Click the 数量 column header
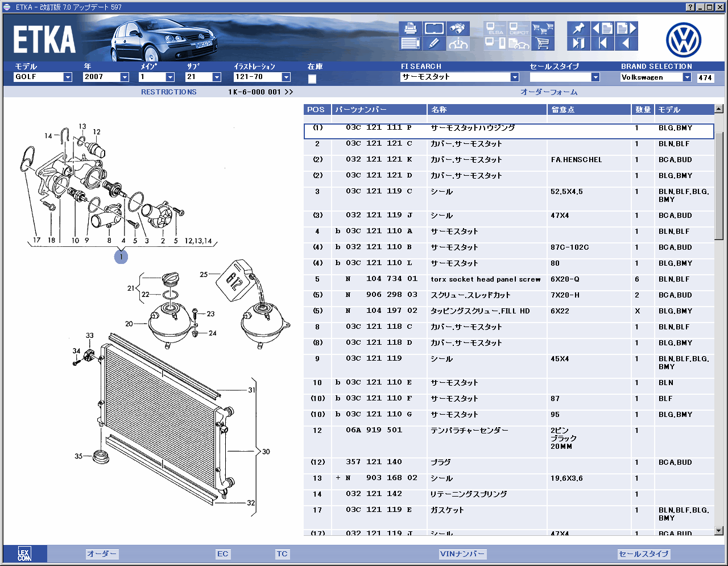Screen dimensions: 728x566 click(x=643, y=110)
